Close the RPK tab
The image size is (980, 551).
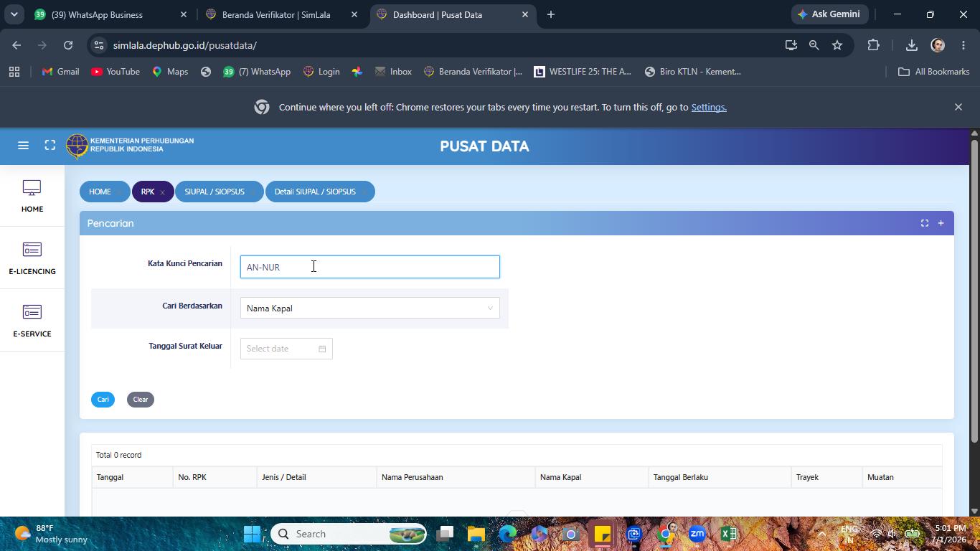coord(162,192)
